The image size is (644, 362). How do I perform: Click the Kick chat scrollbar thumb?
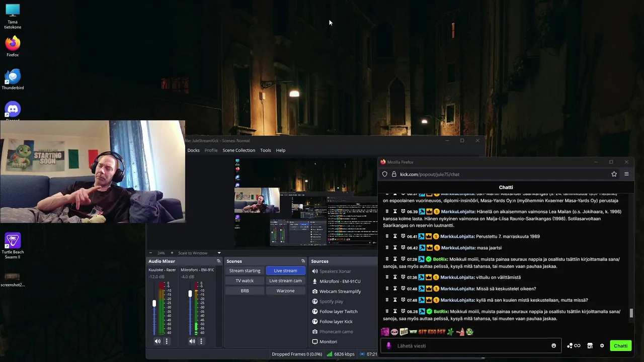coord(631,313)
